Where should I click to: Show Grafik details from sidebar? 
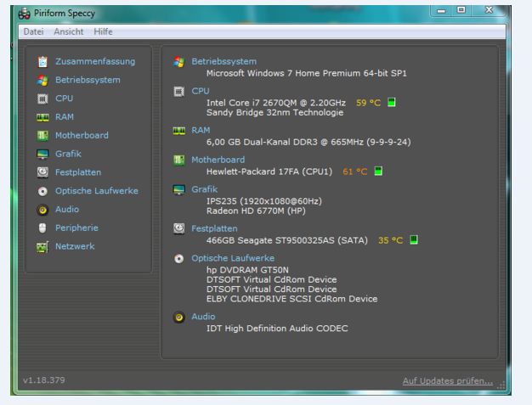click(68, 154)
